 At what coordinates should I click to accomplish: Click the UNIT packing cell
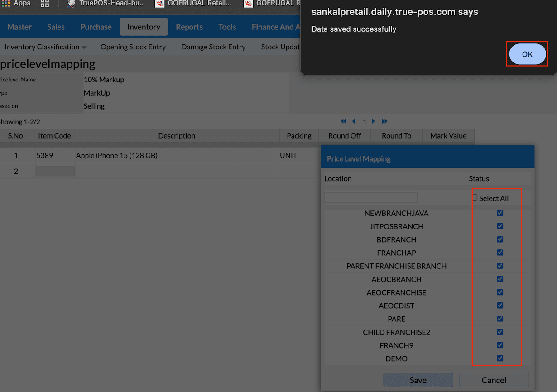[x=299, y=155]
